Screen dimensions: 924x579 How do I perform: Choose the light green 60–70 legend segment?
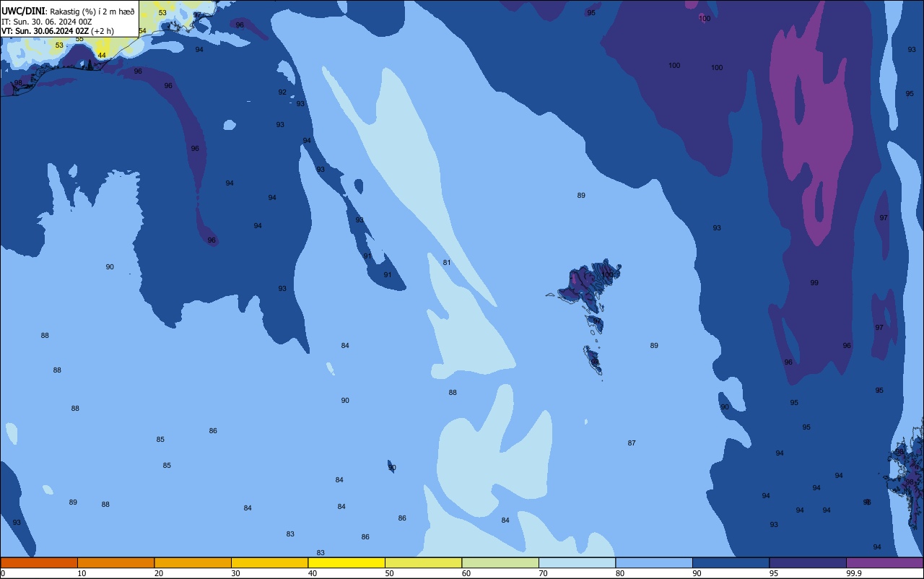[500, 562]
